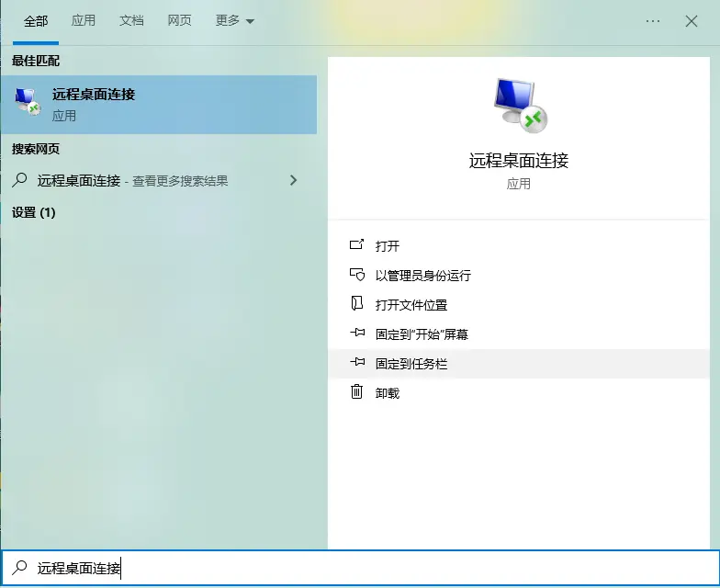Click the file icon for 打开文件位置
Screen dimensions: 720x588
(x=357, y=305)
